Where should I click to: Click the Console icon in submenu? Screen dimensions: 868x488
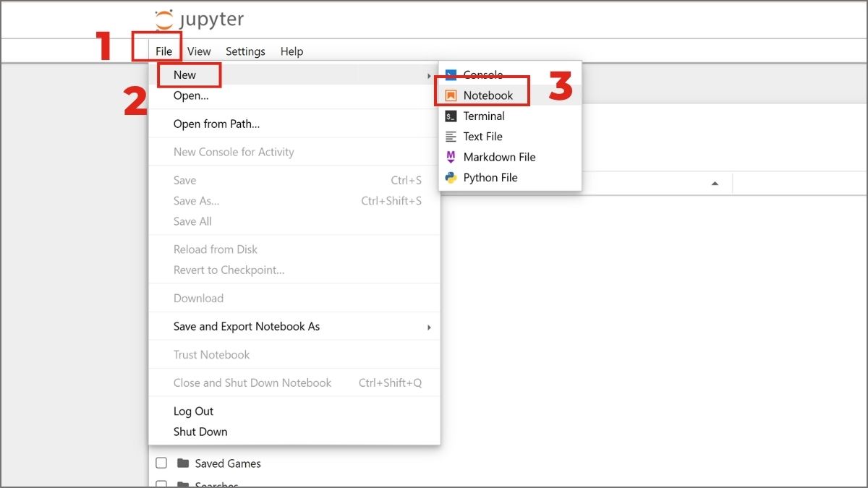[451, 74]
